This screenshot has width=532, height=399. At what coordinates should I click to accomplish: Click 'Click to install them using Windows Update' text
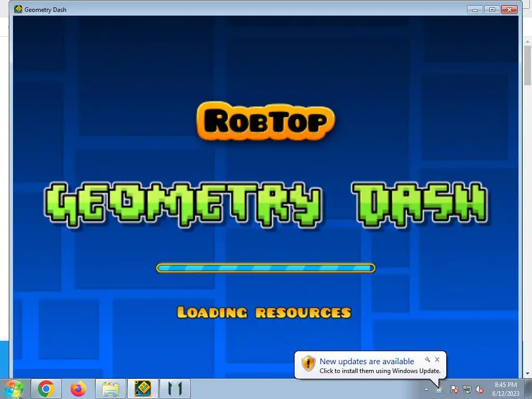click(x=380, y=371)
